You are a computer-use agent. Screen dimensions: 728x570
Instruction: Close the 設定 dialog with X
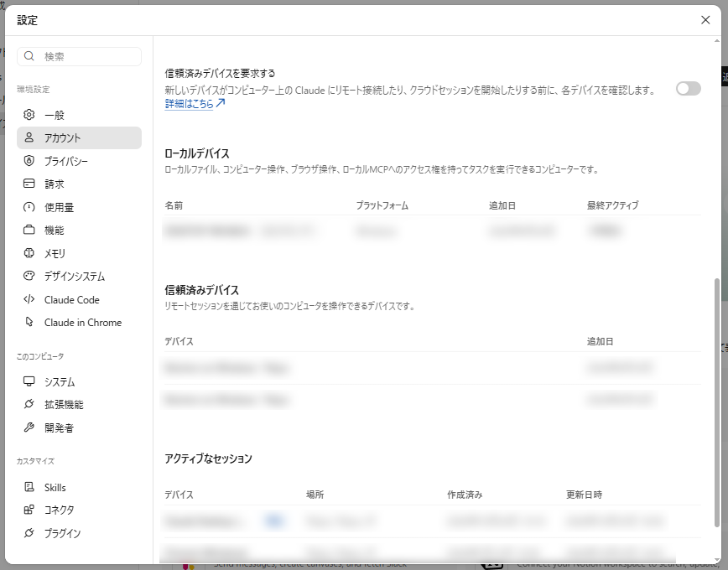coord(705,20)
